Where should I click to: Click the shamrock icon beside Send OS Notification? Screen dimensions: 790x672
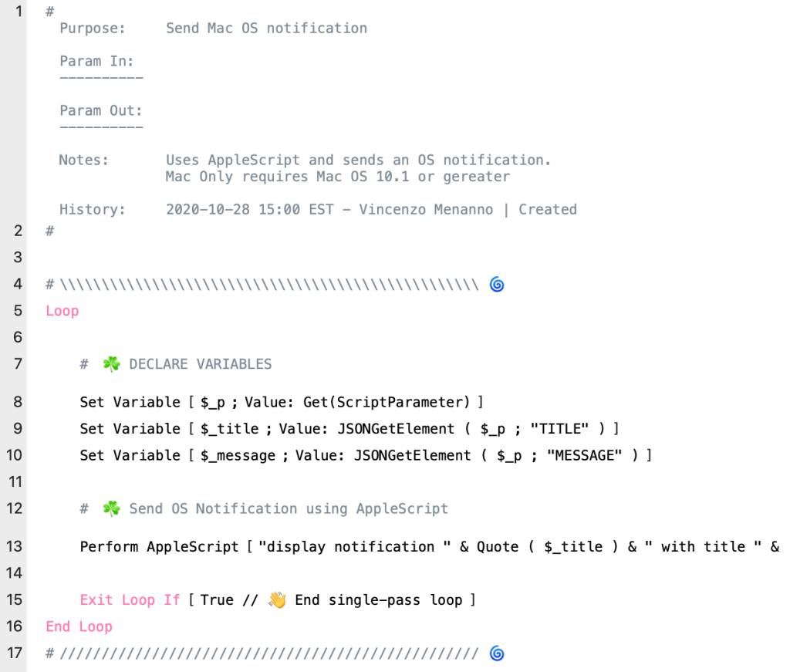click(x=112, y=508)
